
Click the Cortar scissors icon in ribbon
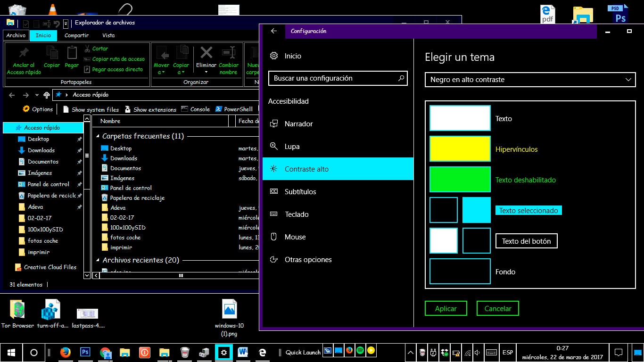(88, 49)
